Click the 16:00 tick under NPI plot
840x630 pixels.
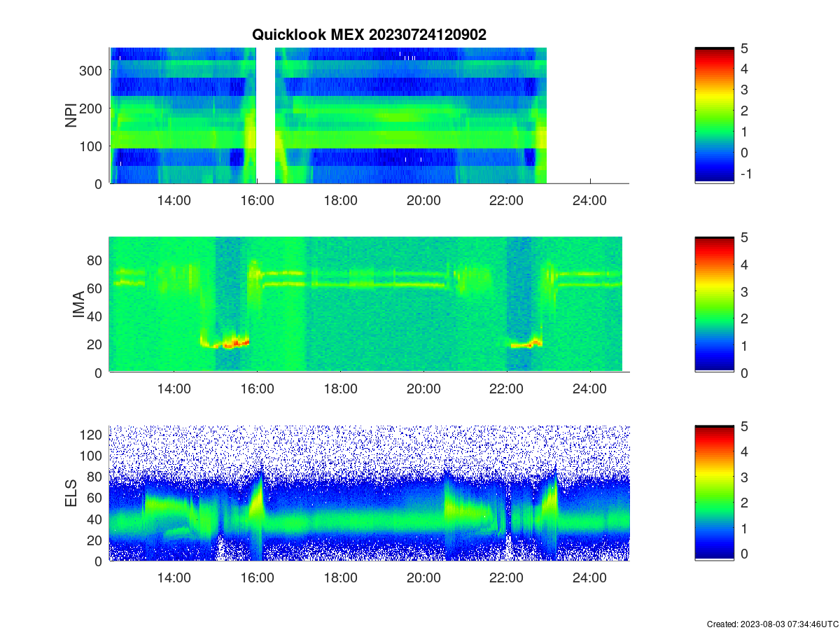pos(257,199)
